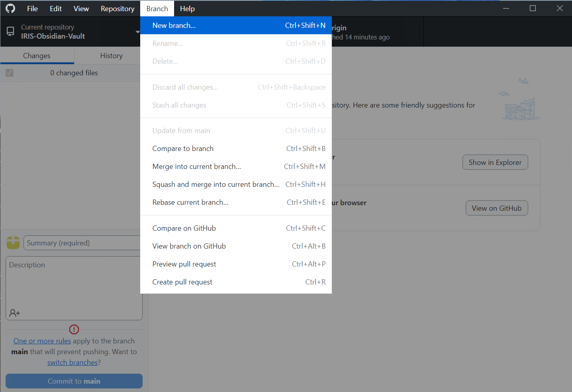This screenshot has height=392, width=572.
Task: Open the One or more rules link
Action: (42, 341)
